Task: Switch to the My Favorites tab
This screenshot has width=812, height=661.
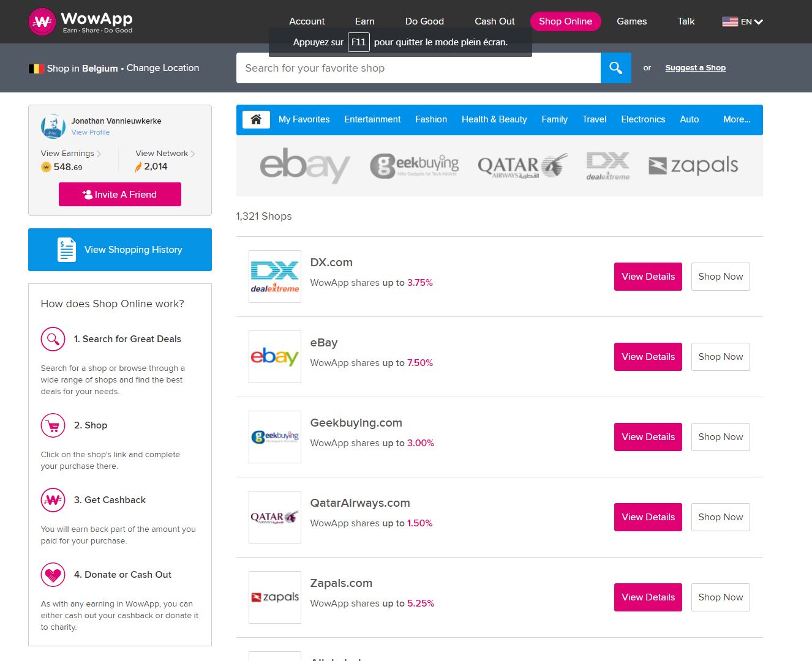Action: click(x=304, y=119)
